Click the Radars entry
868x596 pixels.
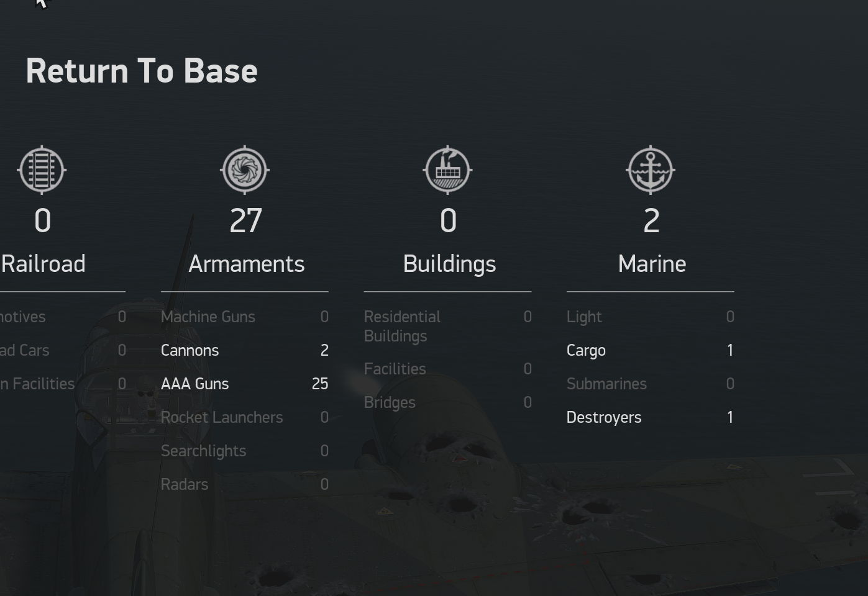pyautogui.click(x=185, y=484)
